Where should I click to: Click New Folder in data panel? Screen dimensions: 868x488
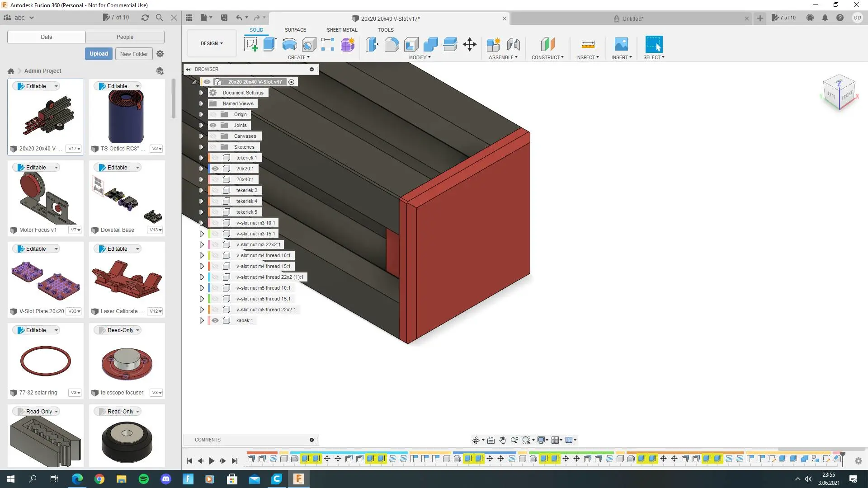coord(134,54)
